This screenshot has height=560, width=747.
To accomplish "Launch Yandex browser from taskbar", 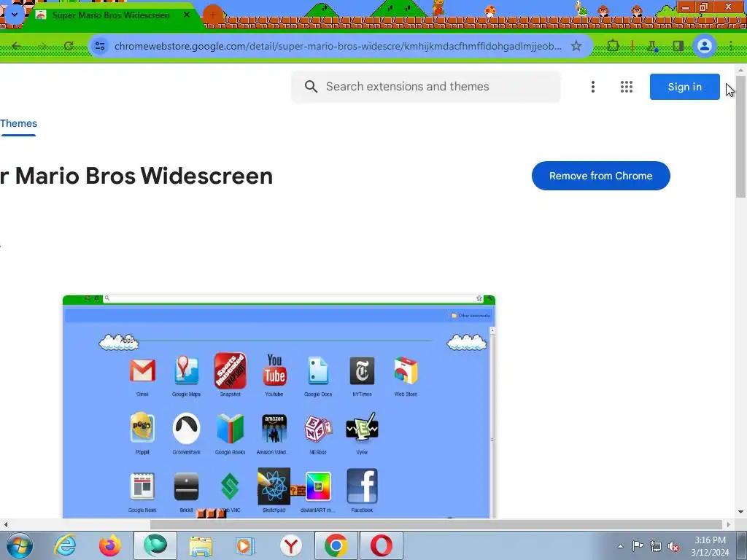I will point(290,545).
